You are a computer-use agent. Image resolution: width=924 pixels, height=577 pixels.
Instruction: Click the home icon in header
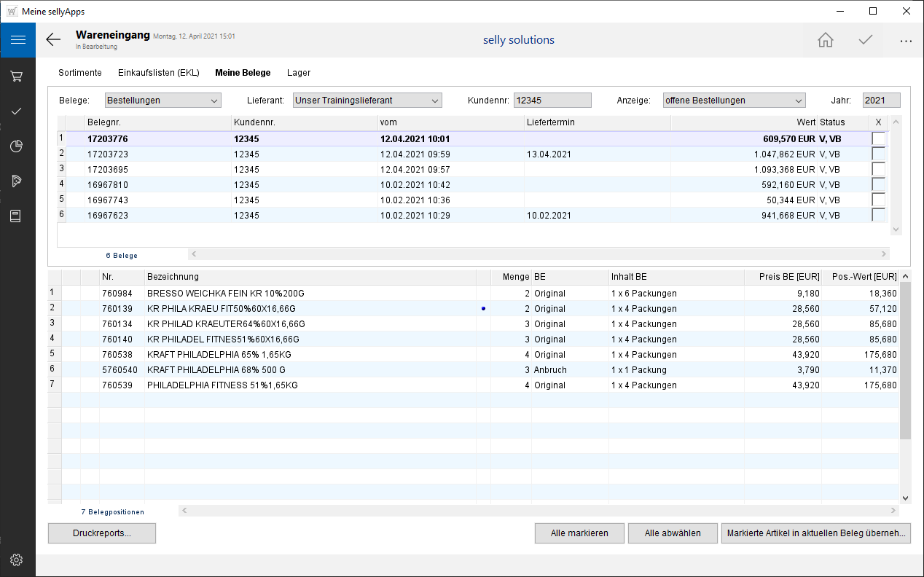point(825,40)
